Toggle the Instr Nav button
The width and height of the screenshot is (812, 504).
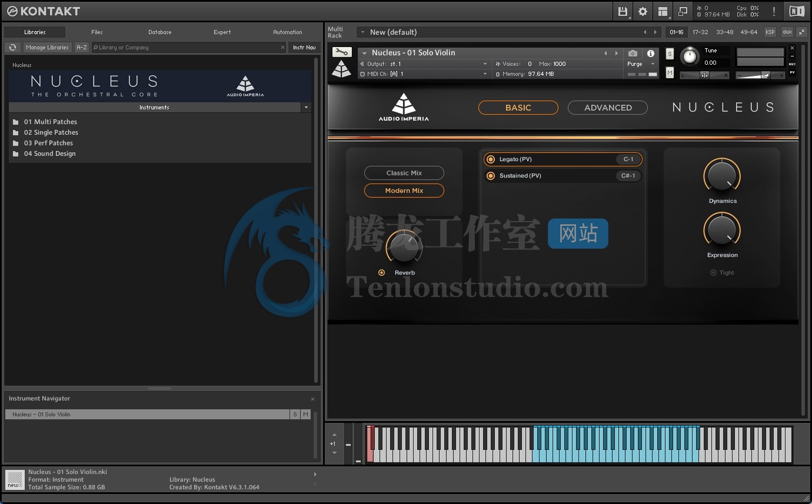coord(304,48)
